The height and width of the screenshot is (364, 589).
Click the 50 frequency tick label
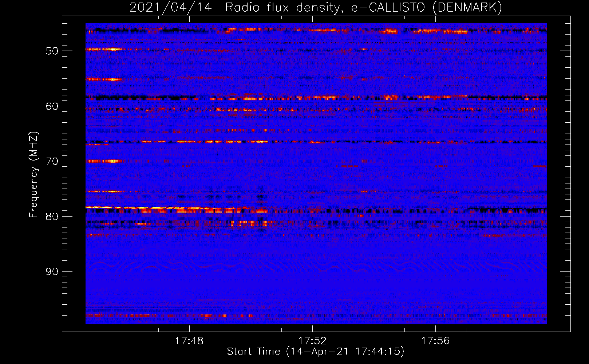[52, 51]
